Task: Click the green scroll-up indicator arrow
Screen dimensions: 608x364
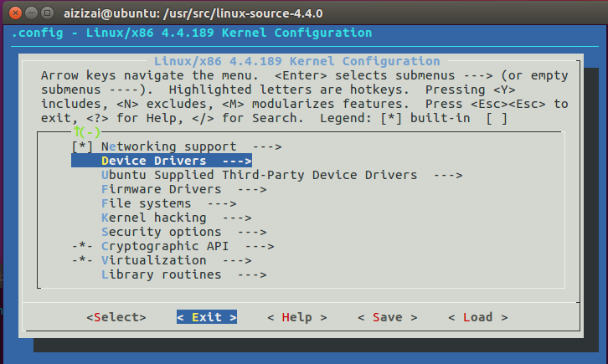Action: pyautogui.click(x=78, y=132)
